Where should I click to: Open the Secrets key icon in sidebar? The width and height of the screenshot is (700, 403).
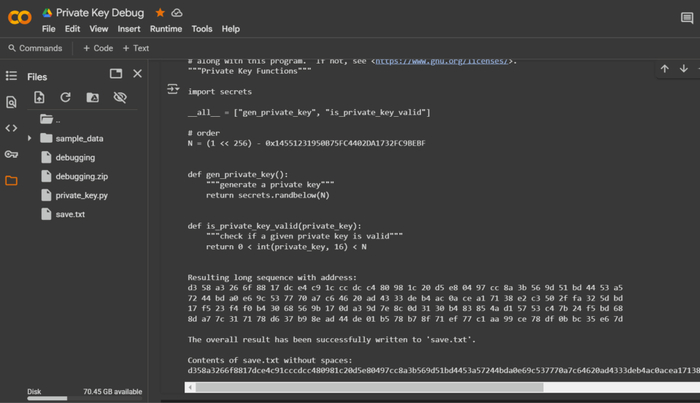tap(11, 154)
